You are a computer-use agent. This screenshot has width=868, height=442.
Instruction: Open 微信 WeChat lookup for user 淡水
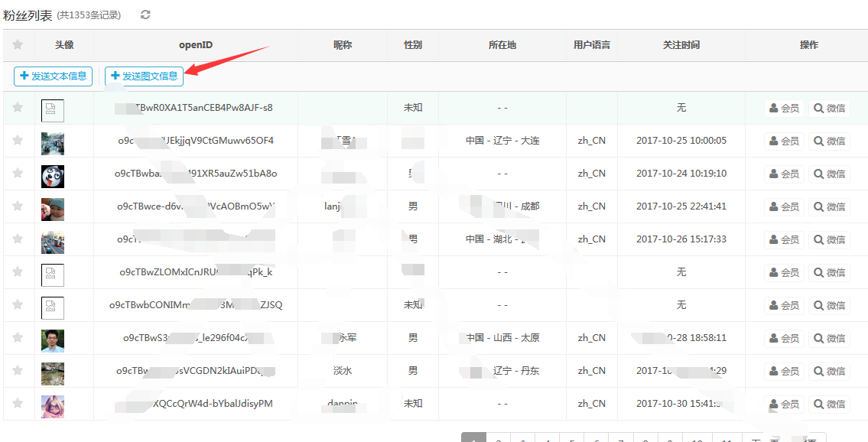[x=829, y=370]
